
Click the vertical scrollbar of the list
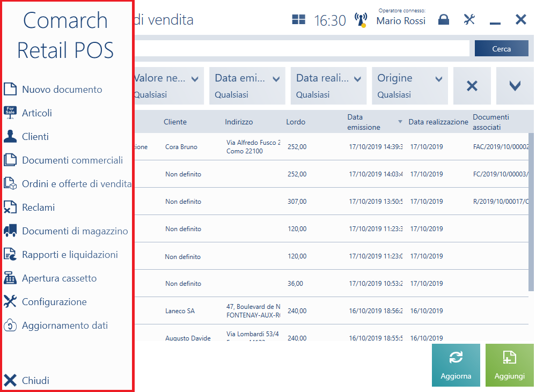[531, 215]
